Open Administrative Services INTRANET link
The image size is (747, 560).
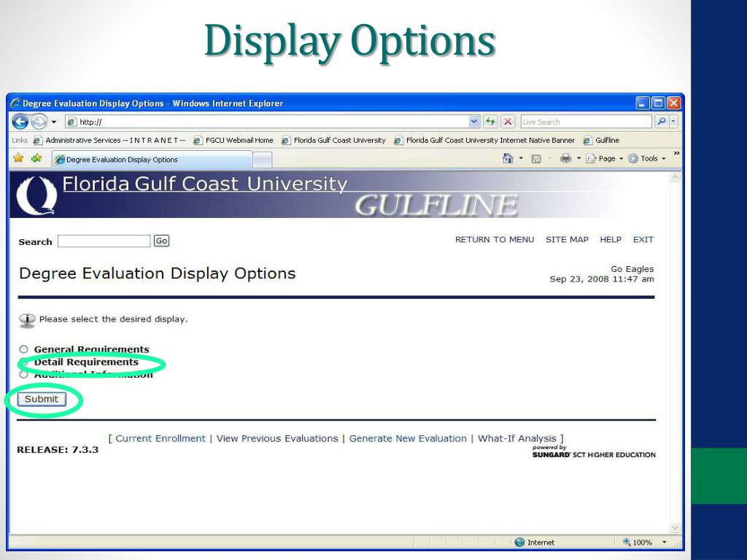click(109, 141)
